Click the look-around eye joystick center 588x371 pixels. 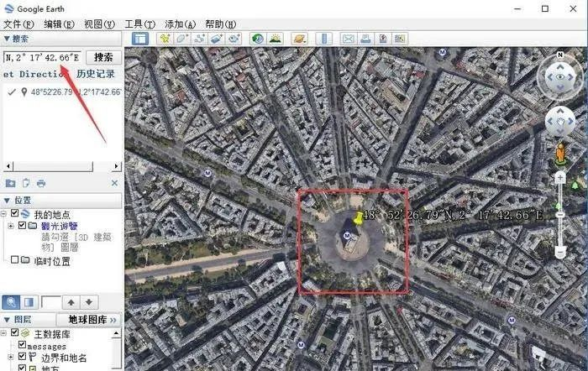[560, 77]
